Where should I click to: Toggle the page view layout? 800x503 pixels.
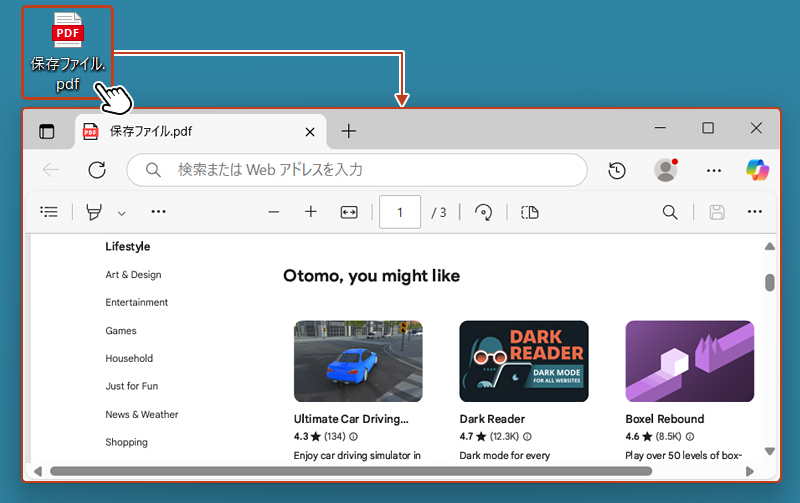tap(530, 212)
